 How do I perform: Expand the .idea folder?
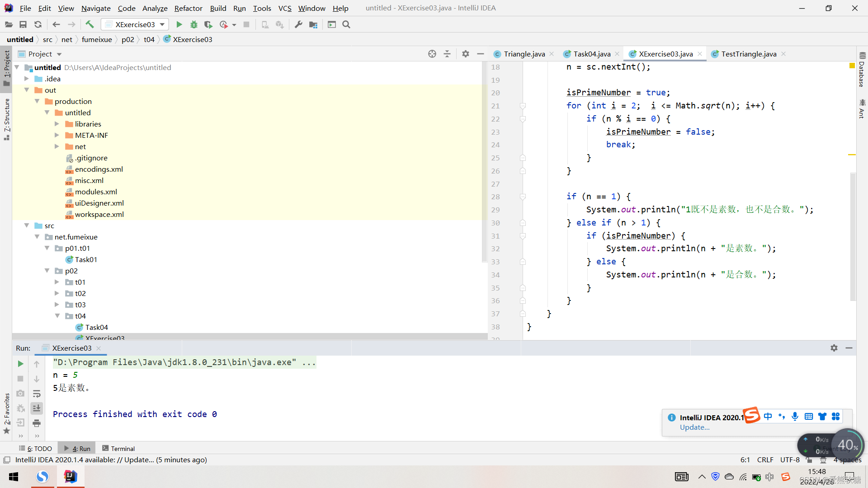27,79
